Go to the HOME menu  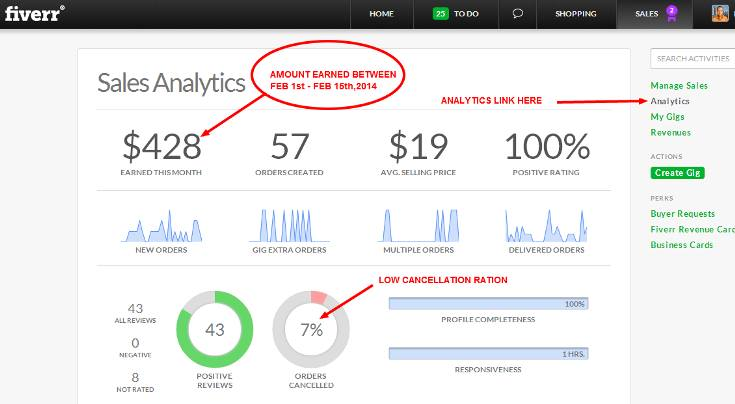click(x=382, y=14)
